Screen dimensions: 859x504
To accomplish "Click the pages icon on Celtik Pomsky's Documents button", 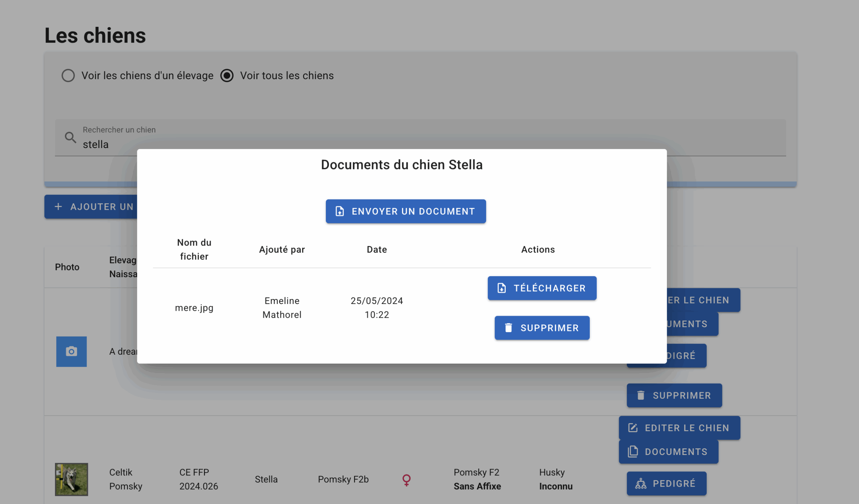I will (x=633, y=451).
